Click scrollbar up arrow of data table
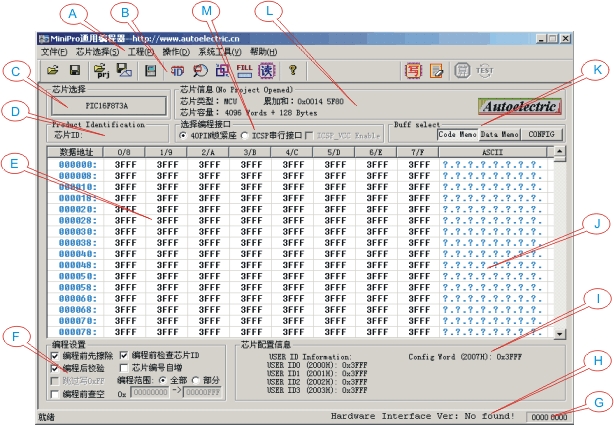Screen dimensions: 614x425 [560, 151]
